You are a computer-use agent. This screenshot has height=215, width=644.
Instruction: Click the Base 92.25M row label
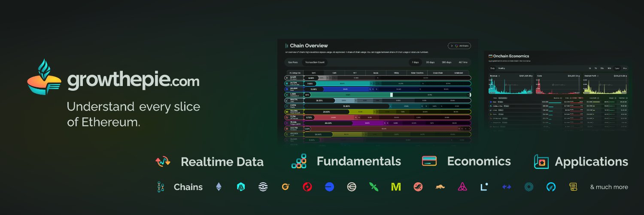[x=295, y=89]
